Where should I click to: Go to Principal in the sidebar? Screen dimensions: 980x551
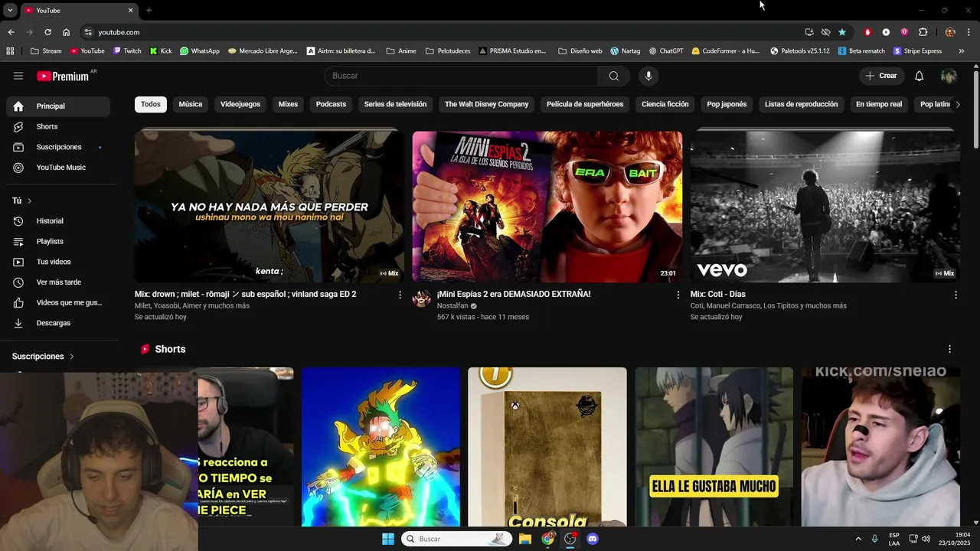point(58,106)
